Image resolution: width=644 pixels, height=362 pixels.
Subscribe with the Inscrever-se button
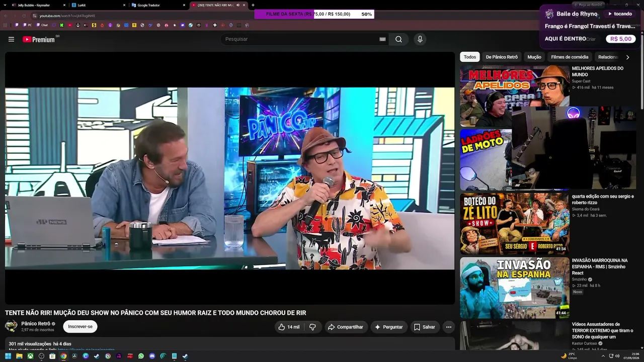(80, 327)
